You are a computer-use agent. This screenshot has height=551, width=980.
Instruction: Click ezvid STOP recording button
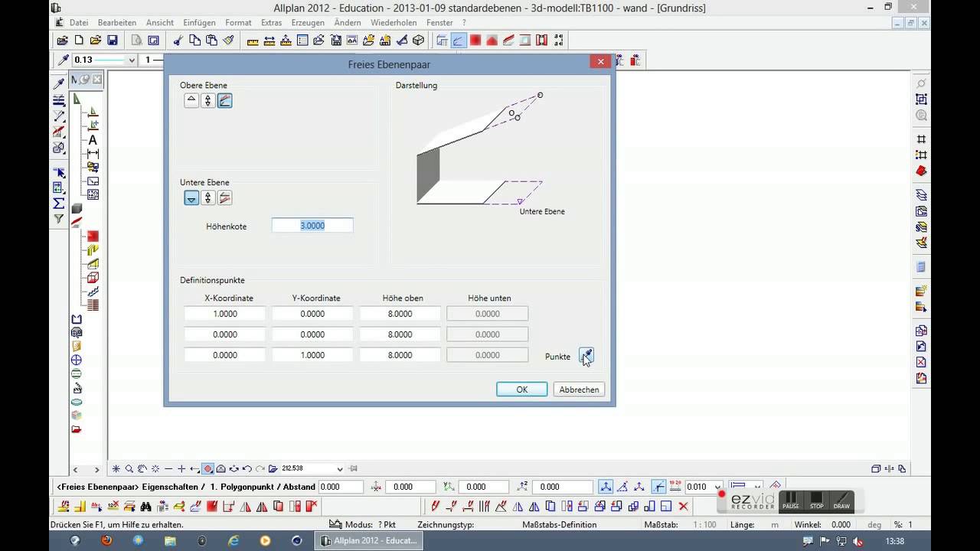point(817,501)
